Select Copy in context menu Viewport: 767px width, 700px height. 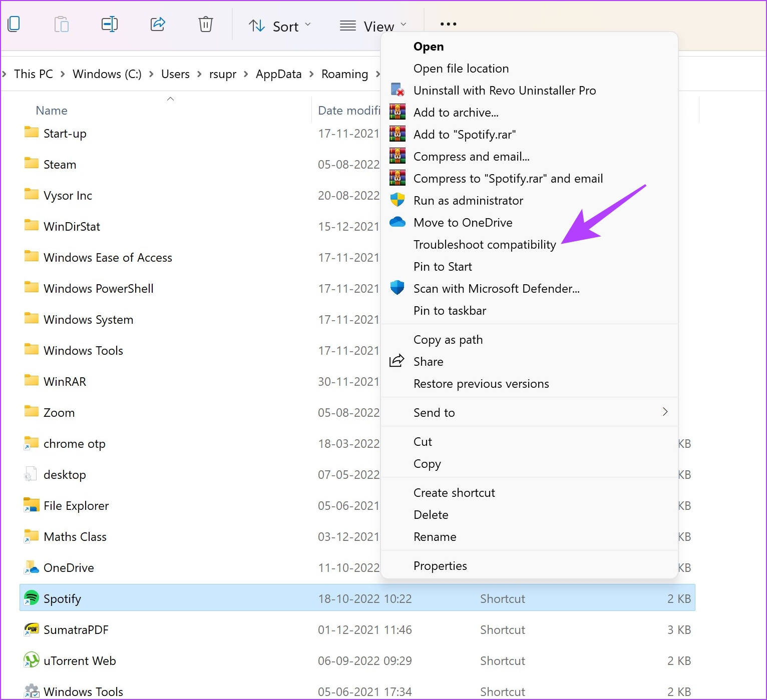point(529,464)
